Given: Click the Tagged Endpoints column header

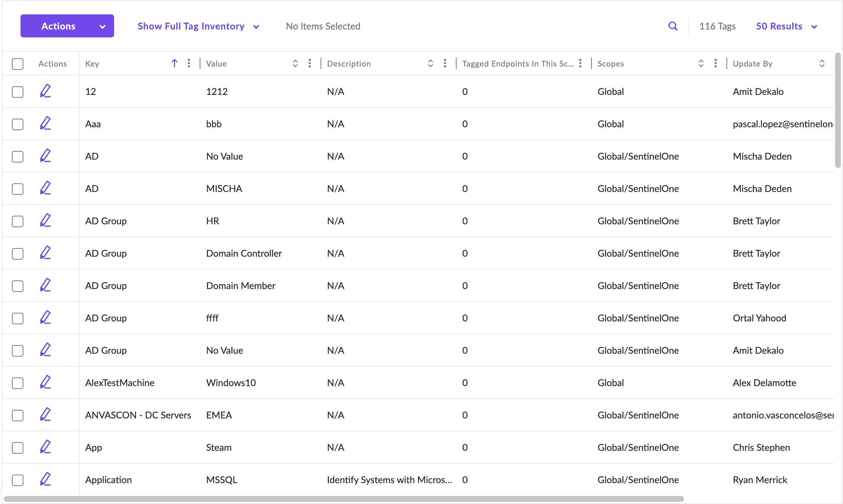Looking at the screenshot, I should pos(517,64).
